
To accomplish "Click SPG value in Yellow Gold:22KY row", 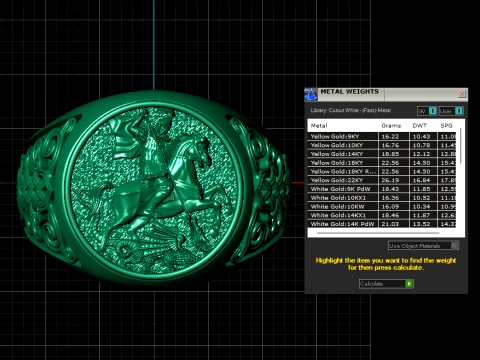I will (x=448, y=180).
